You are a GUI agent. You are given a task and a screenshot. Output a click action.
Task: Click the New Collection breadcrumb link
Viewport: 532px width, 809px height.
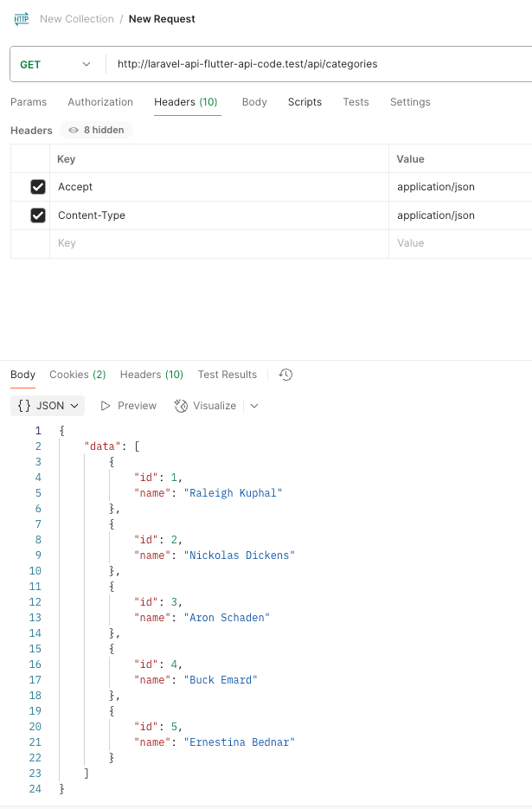point(77,19)
